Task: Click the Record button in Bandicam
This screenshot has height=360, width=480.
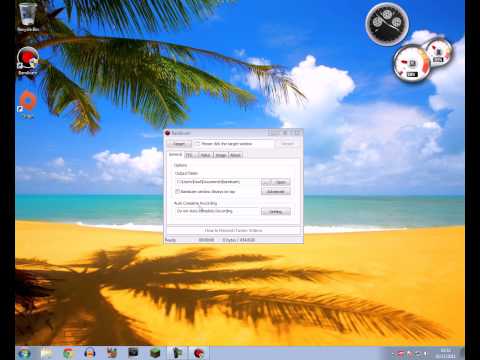Action: tap(287, 144)
